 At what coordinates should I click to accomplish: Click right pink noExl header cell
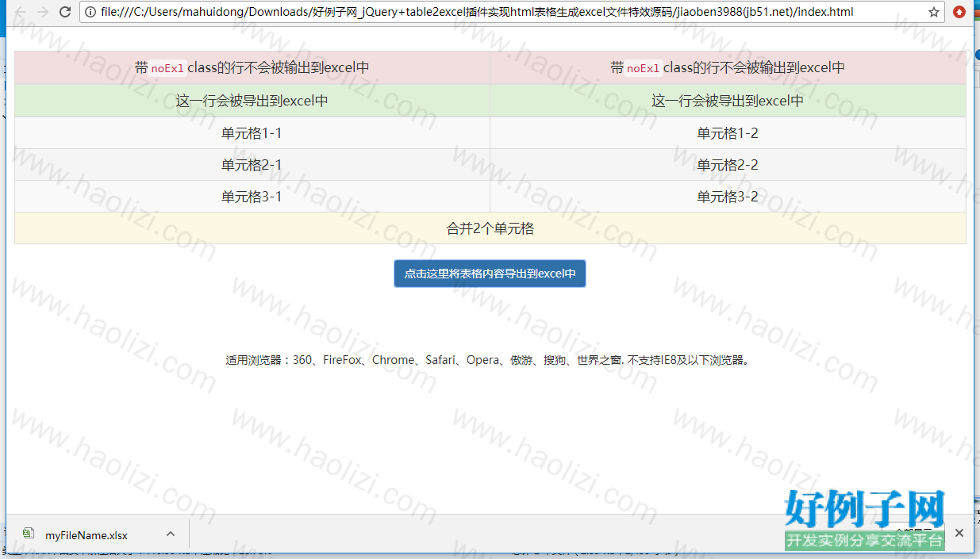click(x=728, y=68)
